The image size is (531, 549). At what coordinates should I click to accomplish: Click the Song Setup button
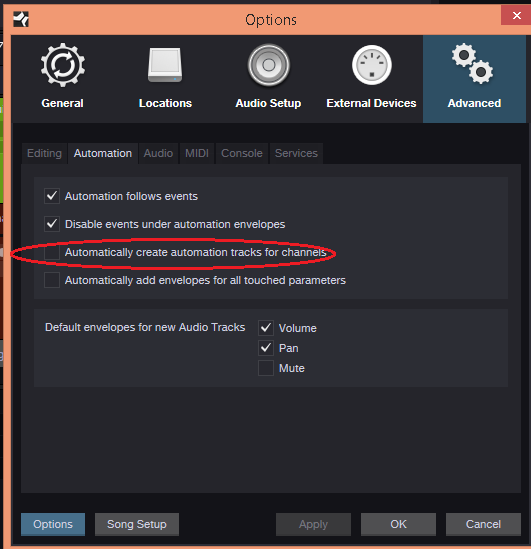click(137, 524)
